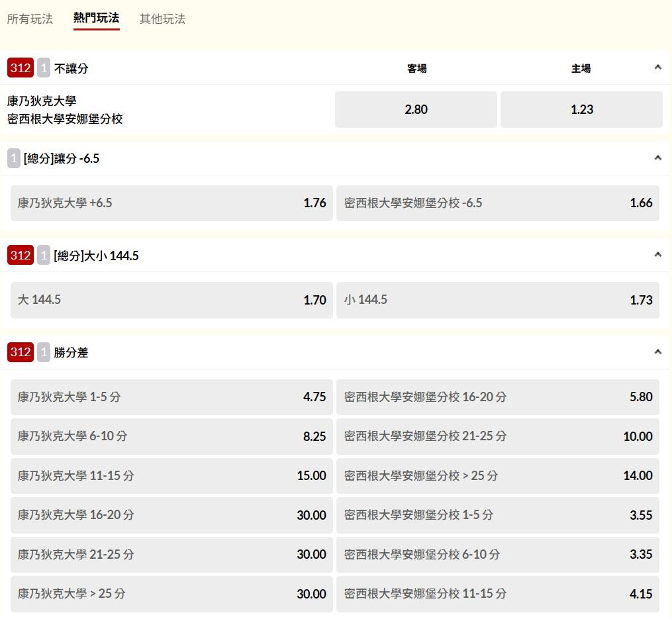The height and width of the screenshot is (619, 672).
Task: Pick home team odds 1.23
Action: [581, 110]
